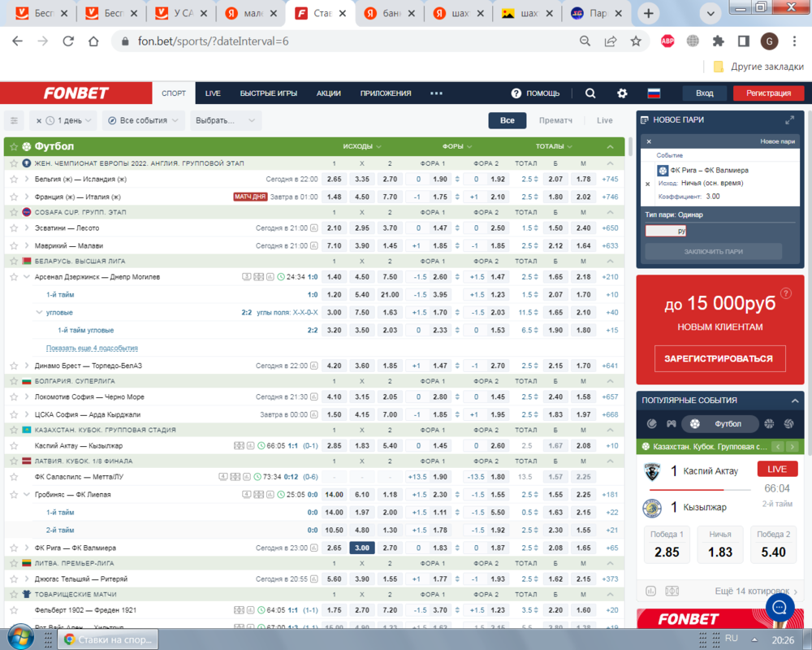This screenshot has height=650, width=812.
Task: Open live chat support bubble
Action: [780, 607]
